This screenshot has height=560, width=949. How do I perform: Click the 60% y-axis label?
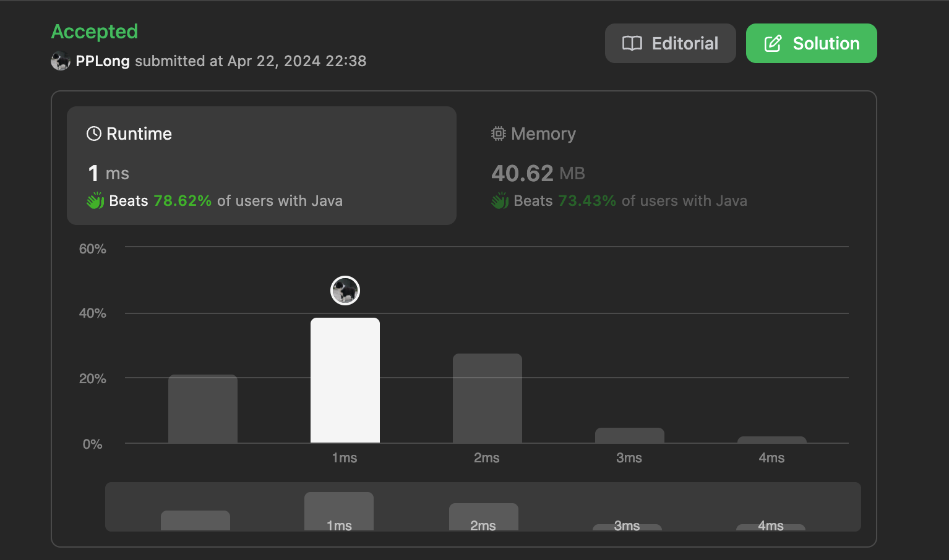point(92,248)
